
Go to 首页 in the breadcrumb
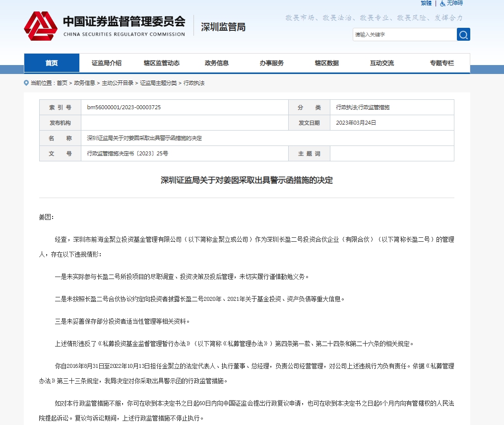point(62,83)
